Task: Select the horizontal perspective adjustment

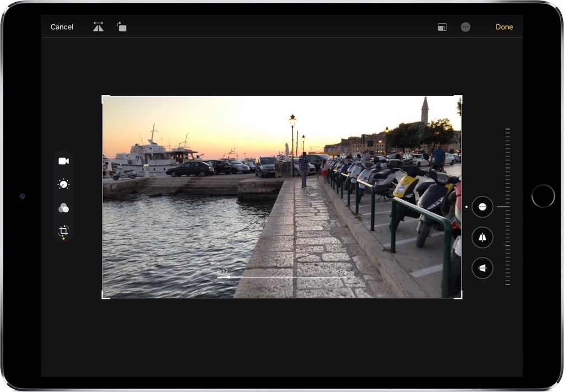Action: [482, 269]
